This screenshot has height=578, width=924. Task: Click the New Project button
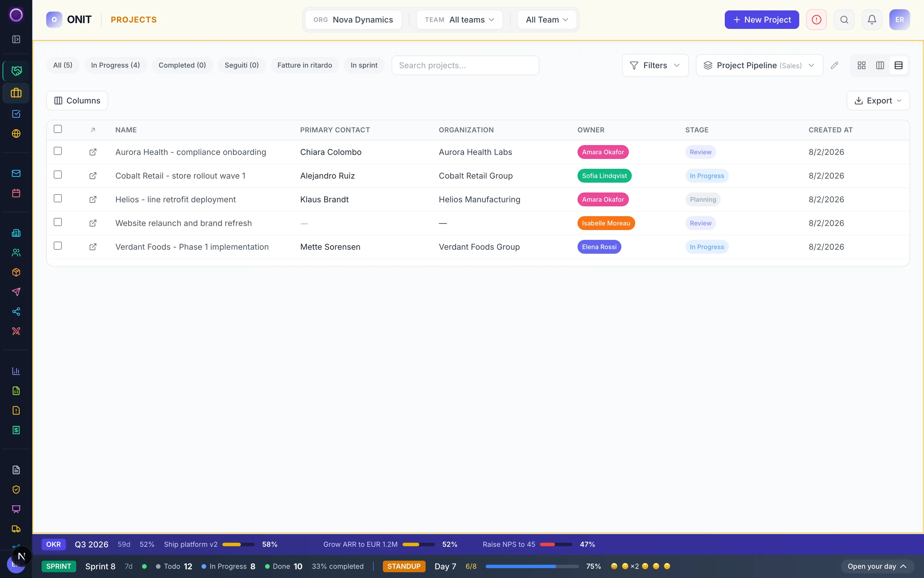[x=762, y=19]
